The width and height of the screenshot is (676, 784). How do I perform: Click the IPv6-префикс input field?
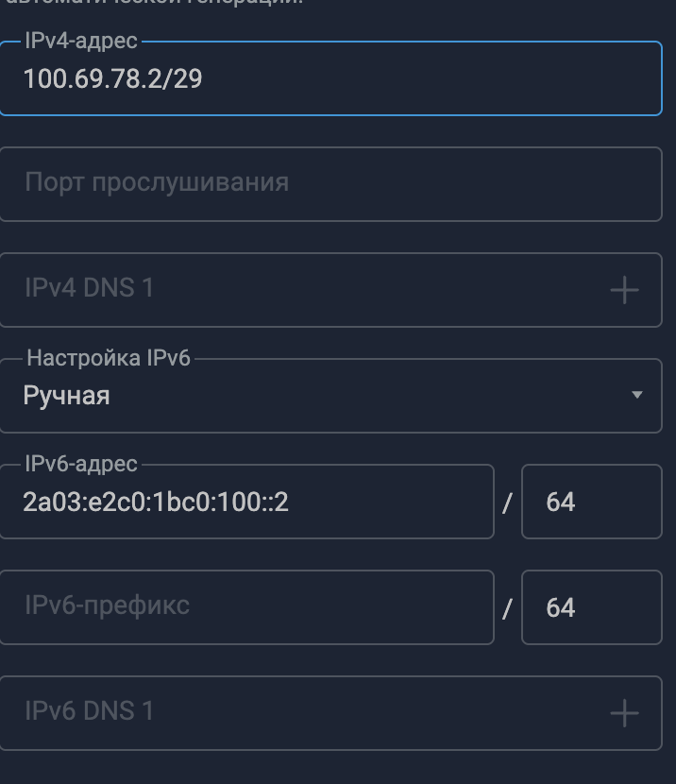pyautogui.click(x=246, y=607)
